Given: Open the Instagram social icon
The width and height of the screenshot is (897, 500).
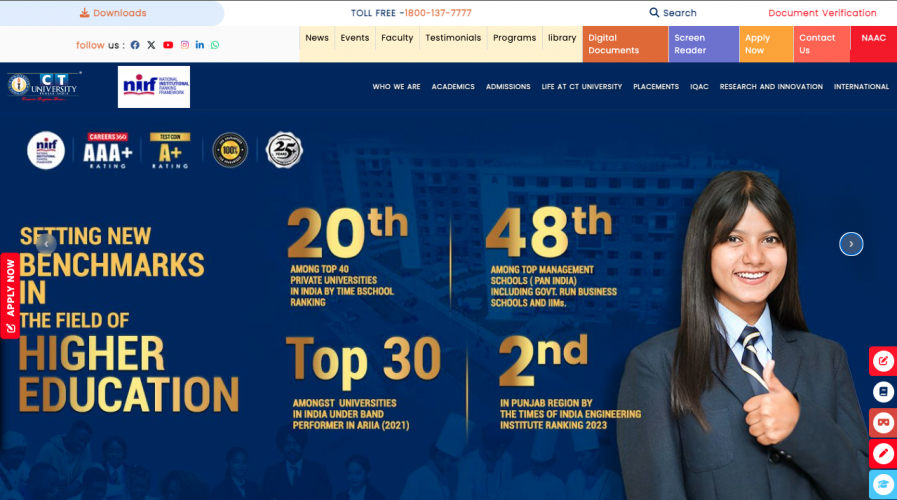Looking at the screenshot, I should (184, 45).
